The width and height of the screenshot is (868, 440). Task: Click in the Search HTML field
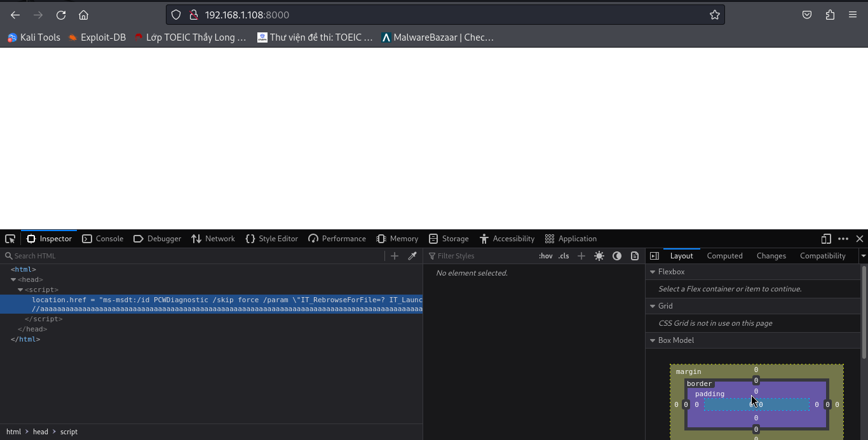pos(194,256)
